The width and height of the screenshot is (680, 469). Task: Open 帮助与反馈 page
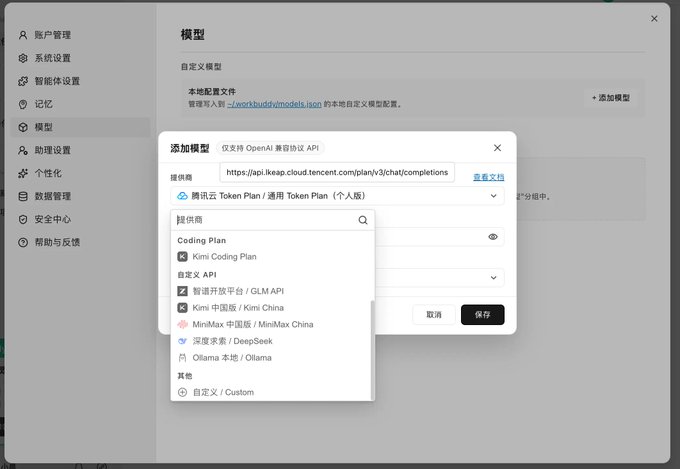(x=80, y=242)
